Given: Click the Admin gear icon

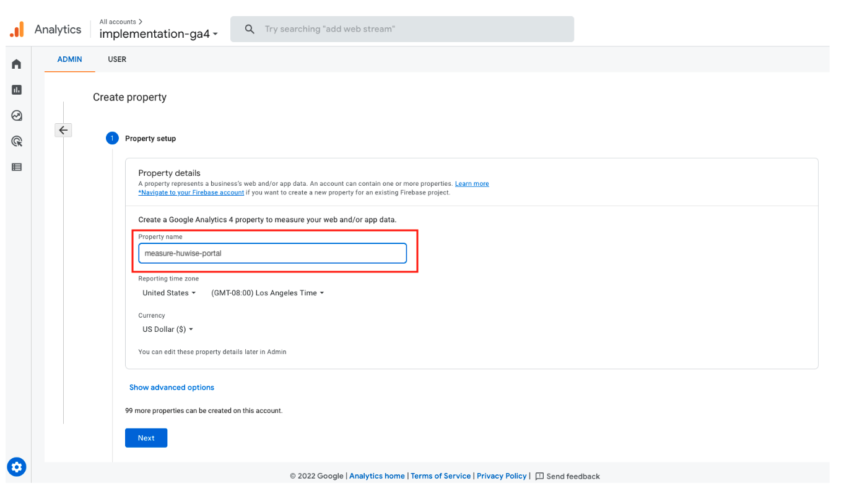Looking at the screenshot, I should tap(17, 467).
